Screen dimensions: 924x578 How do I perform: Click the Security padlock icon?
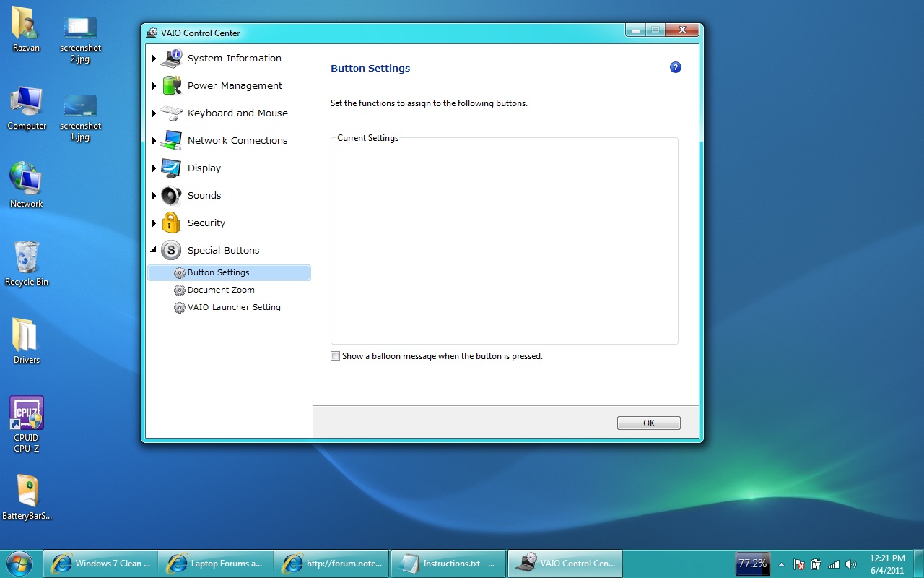click(171, 223)
